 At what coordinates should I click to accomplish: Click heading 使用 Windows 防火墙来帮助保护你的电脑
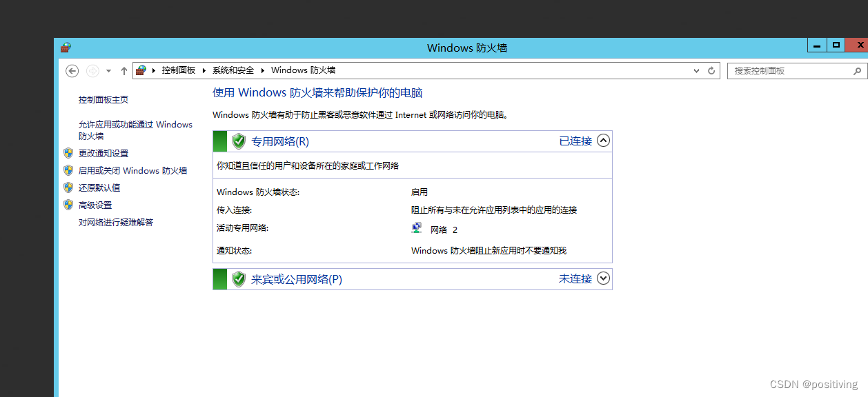[317, 92]
